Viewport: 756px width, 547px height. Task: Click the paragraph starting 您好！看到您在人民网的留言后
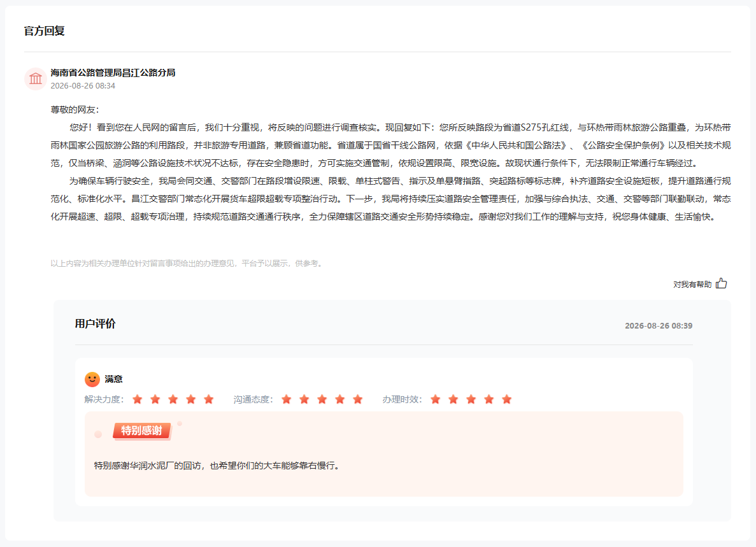click(x=390, y=146)
